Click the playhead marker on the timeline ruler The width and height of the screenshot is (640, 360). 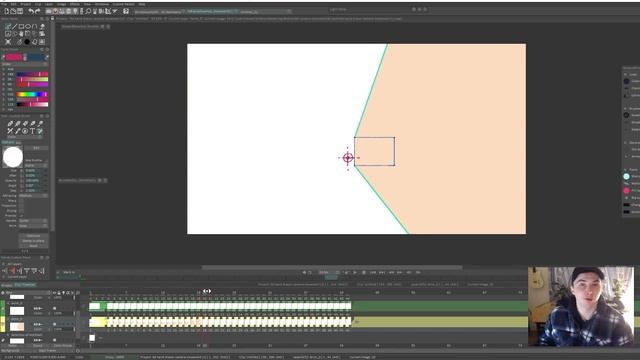click(x=207, y=291)
